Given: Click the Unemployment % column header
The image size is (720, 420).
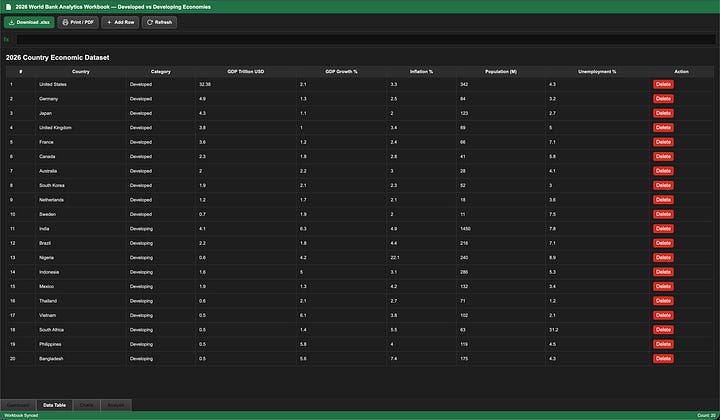Looking at the screenshot, I should coord(597,72).
